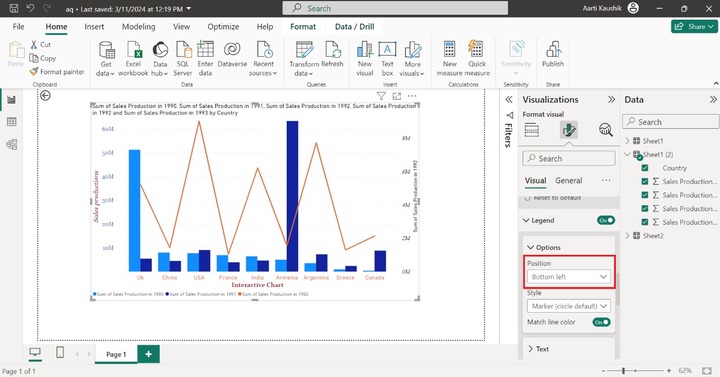This screenshot has height=377, width=720.
Task: Add a new page with plus button
Action: click(x=148, y=354)
